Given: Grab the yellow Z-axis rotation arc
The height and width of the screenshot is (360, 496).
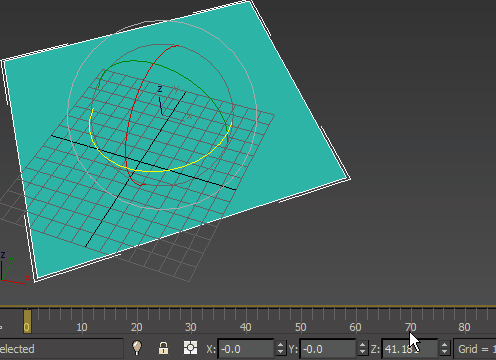Looking at the screenshot, I should pyautogui.click(x=152, y=171).
